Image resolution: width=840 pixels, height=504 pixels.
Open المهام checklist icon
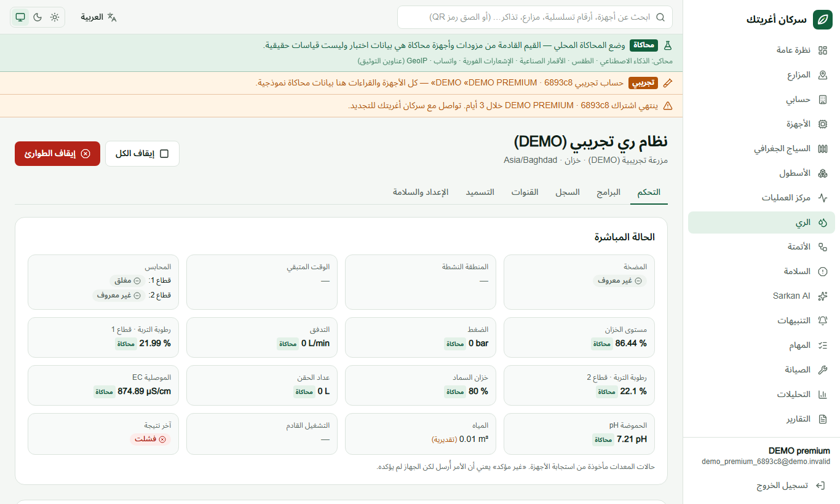(823, 345)
